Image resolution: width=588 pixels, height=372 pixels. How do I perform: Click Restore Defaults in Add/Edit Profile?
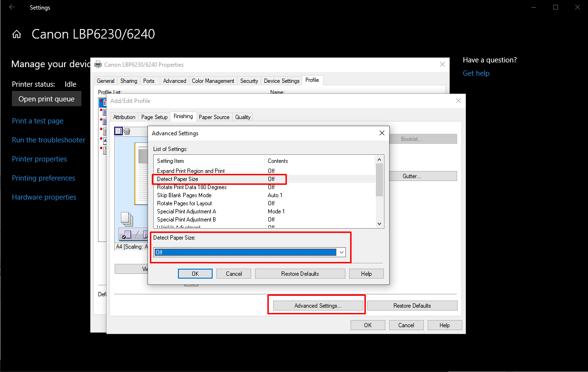(x=412, y=306)
